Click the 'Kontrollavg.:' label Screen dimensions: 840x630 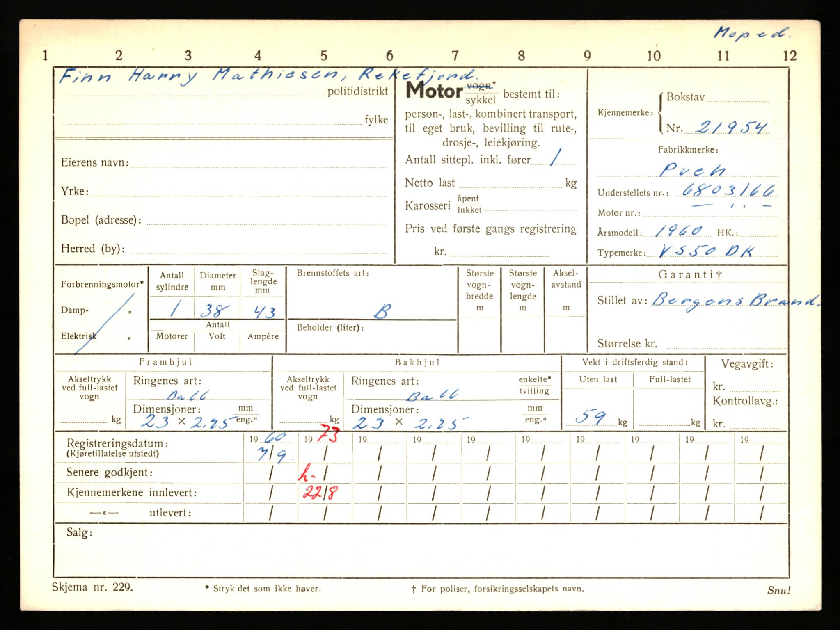point(745,401)
